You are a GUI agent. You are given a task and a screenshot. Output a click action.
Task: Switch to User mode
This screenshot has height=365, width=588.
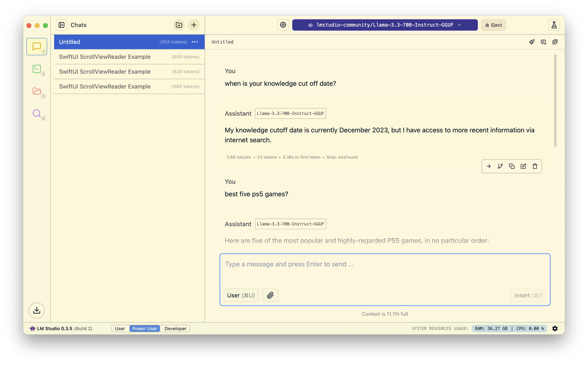120,328
